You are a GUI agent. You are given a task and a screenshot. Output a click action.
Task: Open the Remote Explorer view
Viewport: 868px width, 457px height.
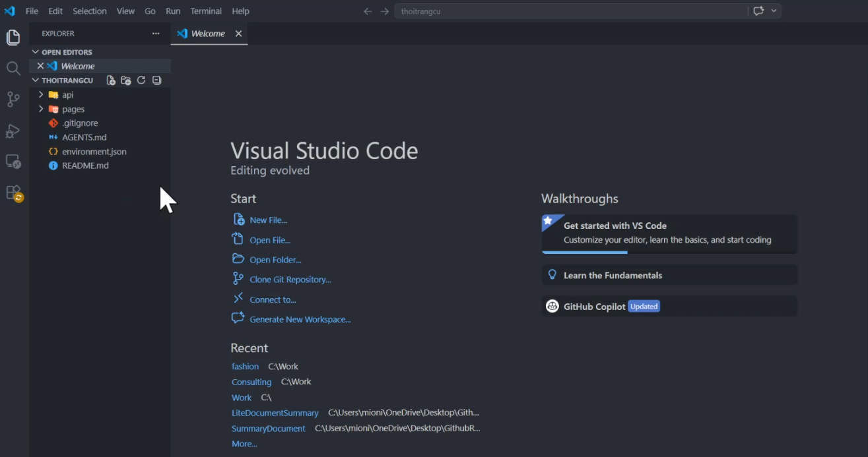(x=13, y=162)
